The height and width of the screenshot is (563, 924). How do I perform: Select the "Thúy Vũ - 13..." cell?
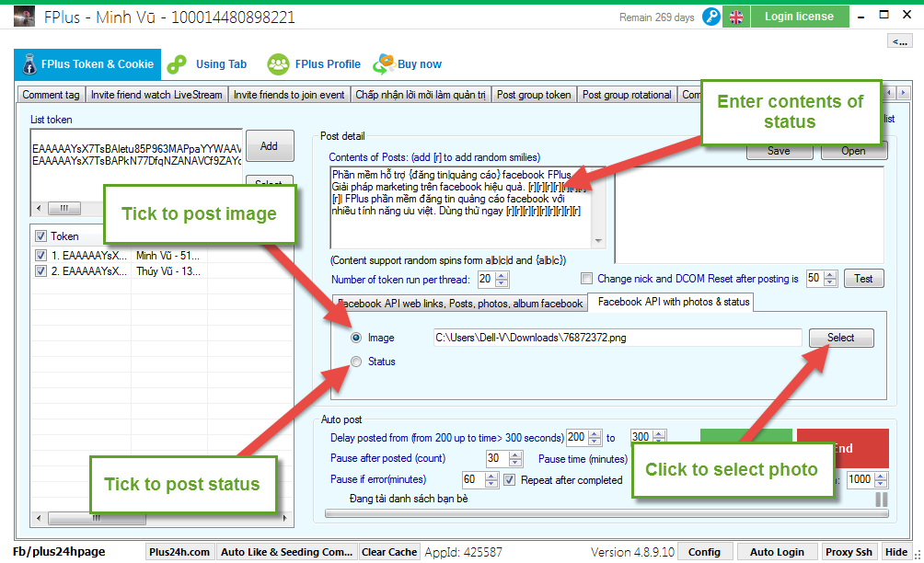(167, 270)
